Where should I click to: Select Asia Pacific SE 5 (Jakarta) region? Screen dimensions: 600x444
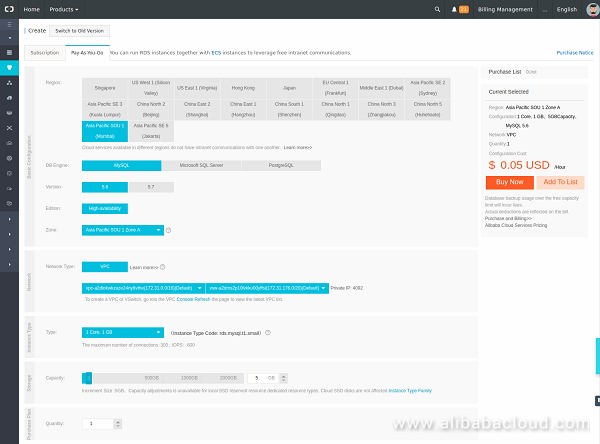pyautogui.click(x=151, y=131)
